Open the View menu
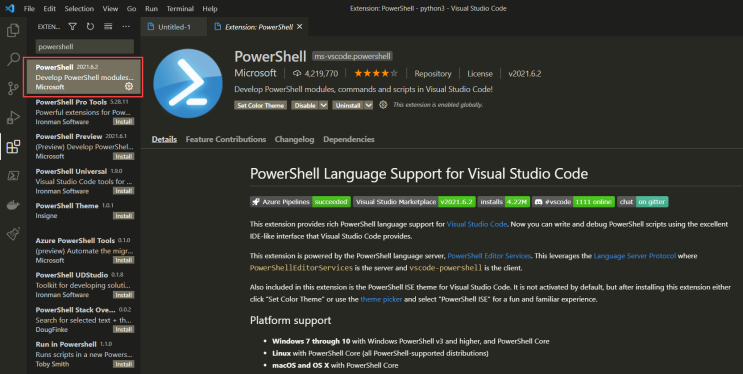The width and height of the screenshot is (743, 374). [x=110, y=9]
